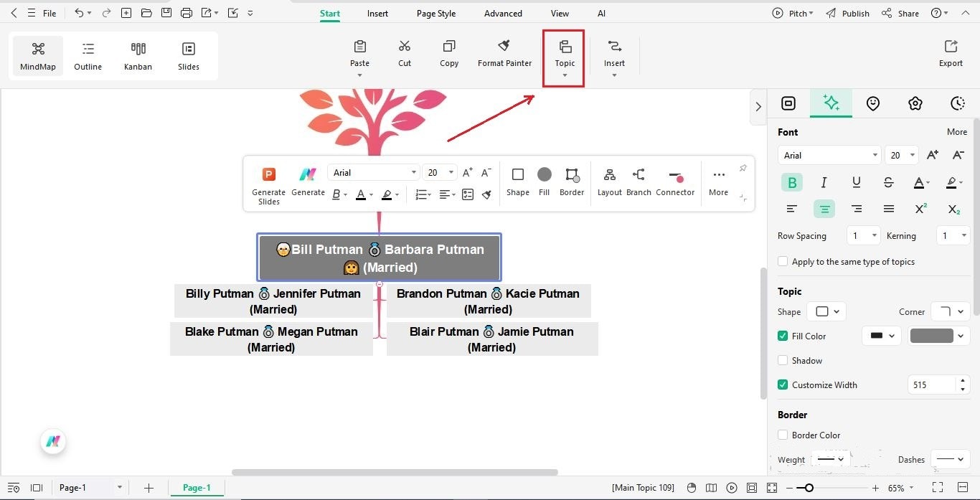Click the zoom slider handle

pyautogui.click(x=809, y=488)
